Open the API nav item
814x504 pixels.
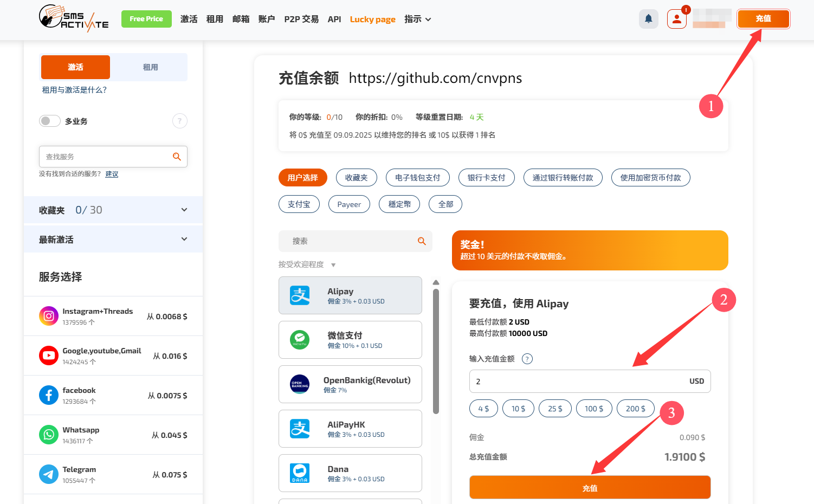334,19
